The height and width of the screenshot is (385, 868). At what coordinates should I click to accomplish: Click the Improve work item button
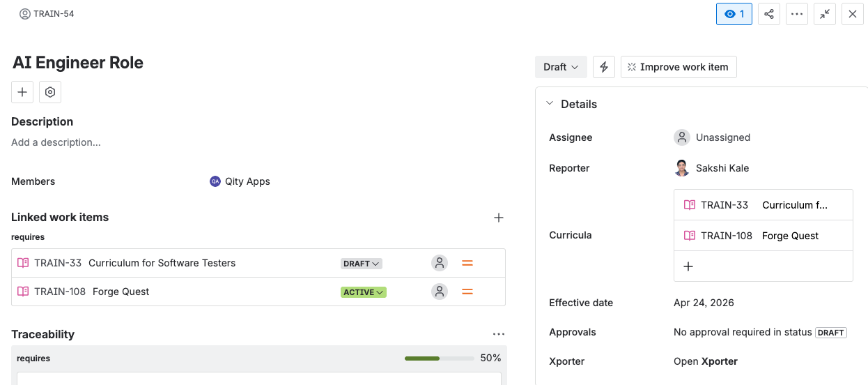coord(679,67)
